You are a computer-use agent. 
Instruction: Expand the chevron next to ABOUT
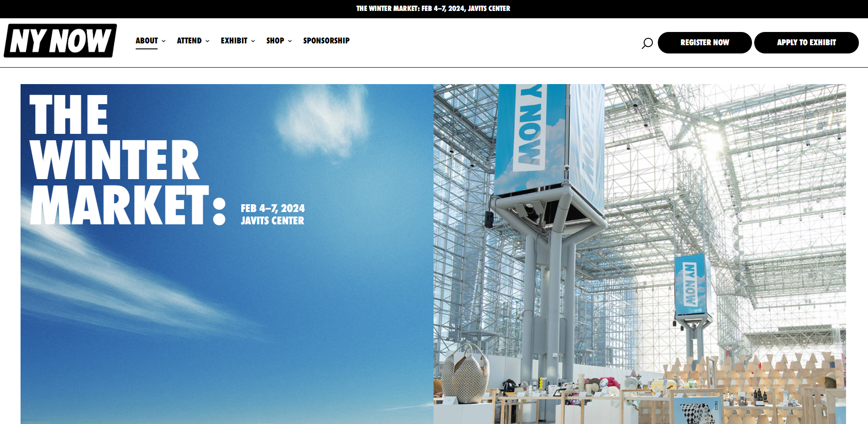[164, 41]
